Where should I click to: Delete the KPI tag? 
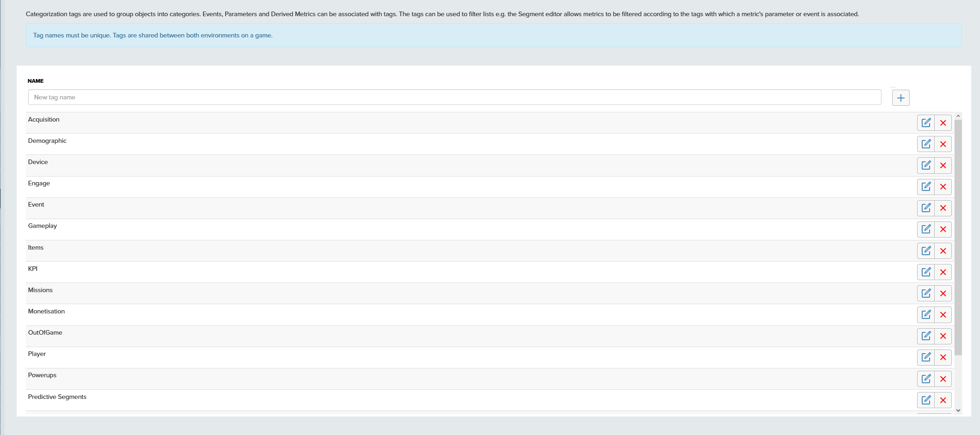tap(943, 272)
